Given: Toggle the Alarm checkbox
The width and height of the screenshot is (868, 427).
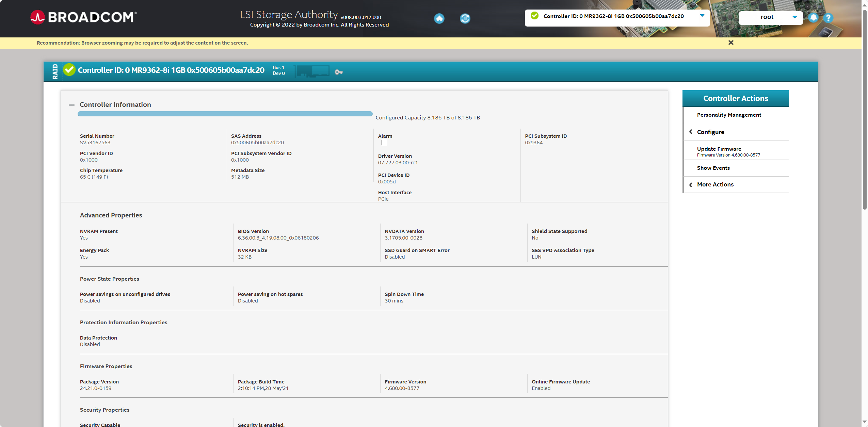Looking at the screenshot, I should click(384, 143).
